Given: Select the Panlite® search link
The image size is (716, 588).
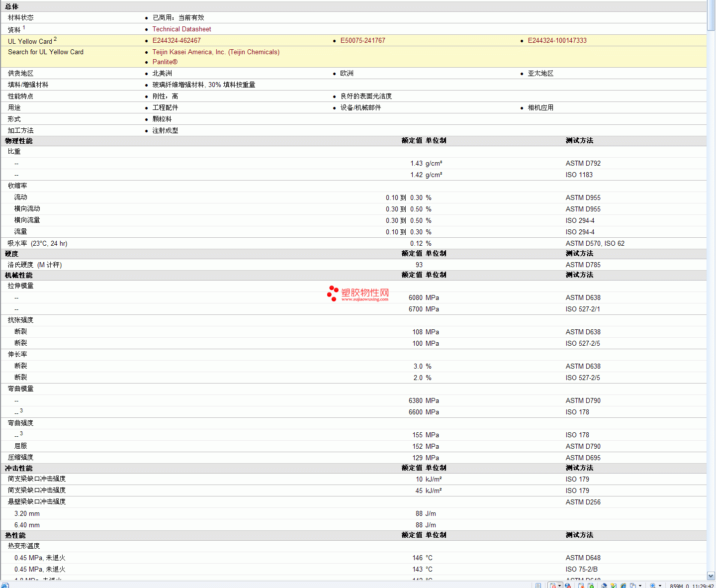Looking at the screenshot, I should point(165,62).
